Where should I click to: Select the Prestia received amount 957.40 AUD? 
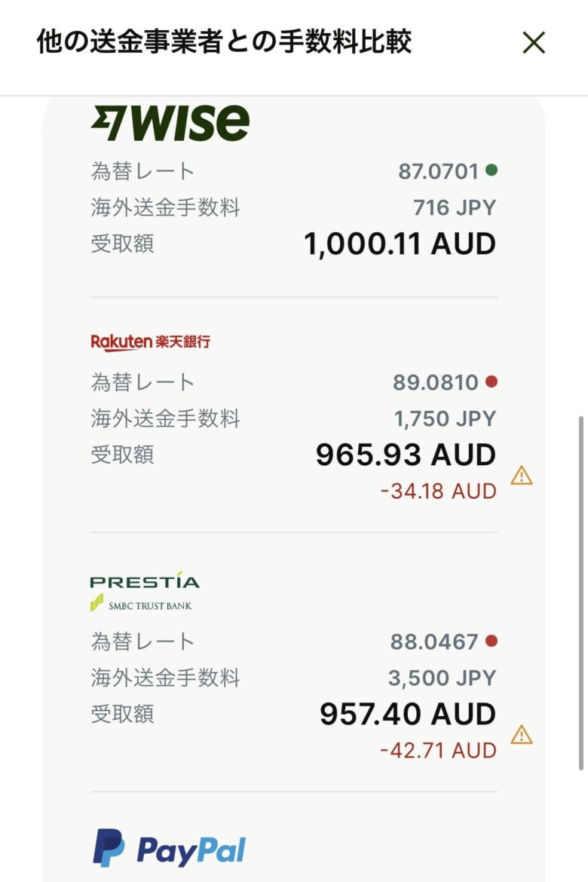tap(408, 714)
